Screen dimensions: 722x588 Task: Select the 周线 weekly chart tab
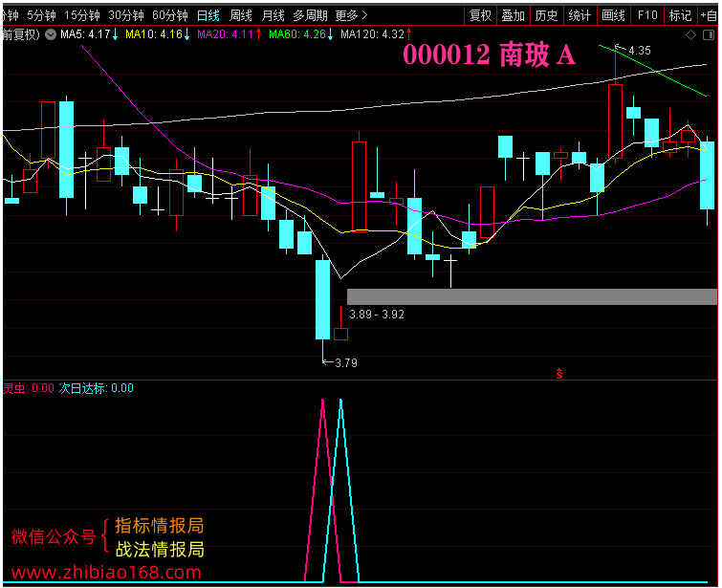pyautogui.click(x=241, y=15)
